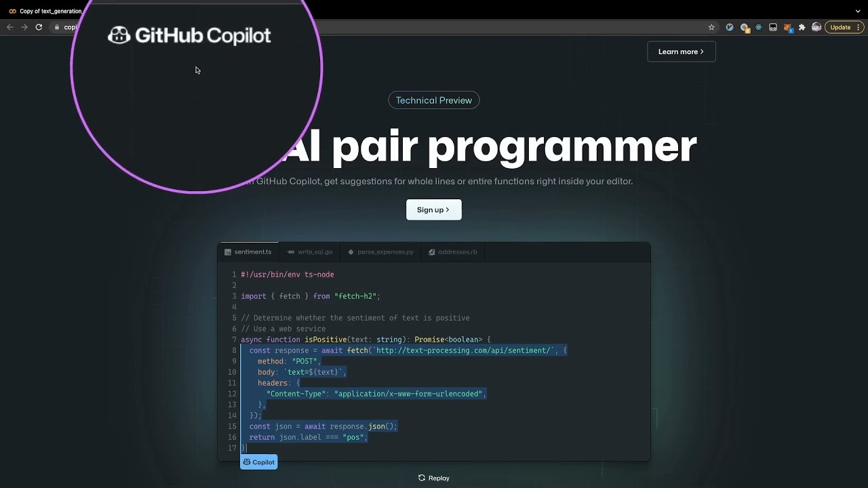Click the browser forward arrow

click(24, 27)
